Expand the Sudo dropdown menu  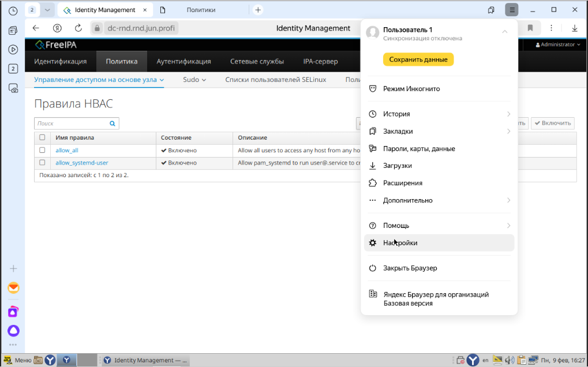pos(194,80)
